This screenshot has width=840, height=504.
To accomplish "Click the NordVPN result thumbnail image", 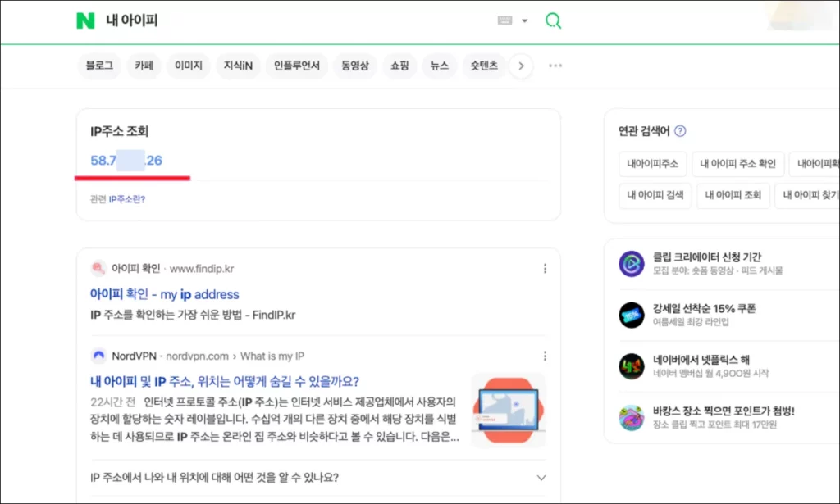I will 508,411.
